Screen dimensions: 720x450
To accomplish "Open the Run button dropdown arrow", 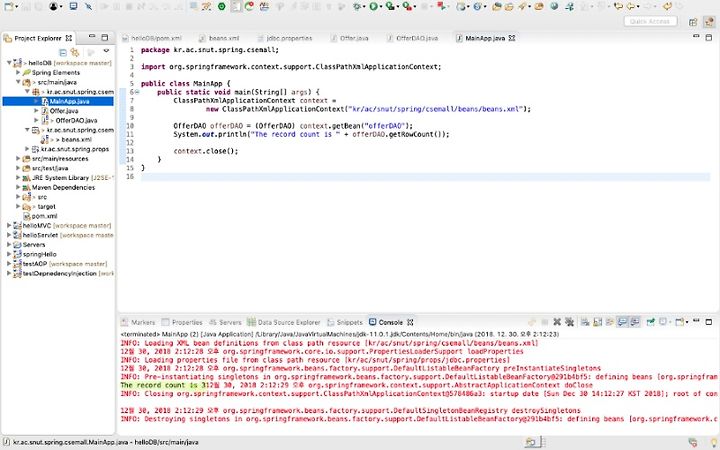I will coord(381,7).
